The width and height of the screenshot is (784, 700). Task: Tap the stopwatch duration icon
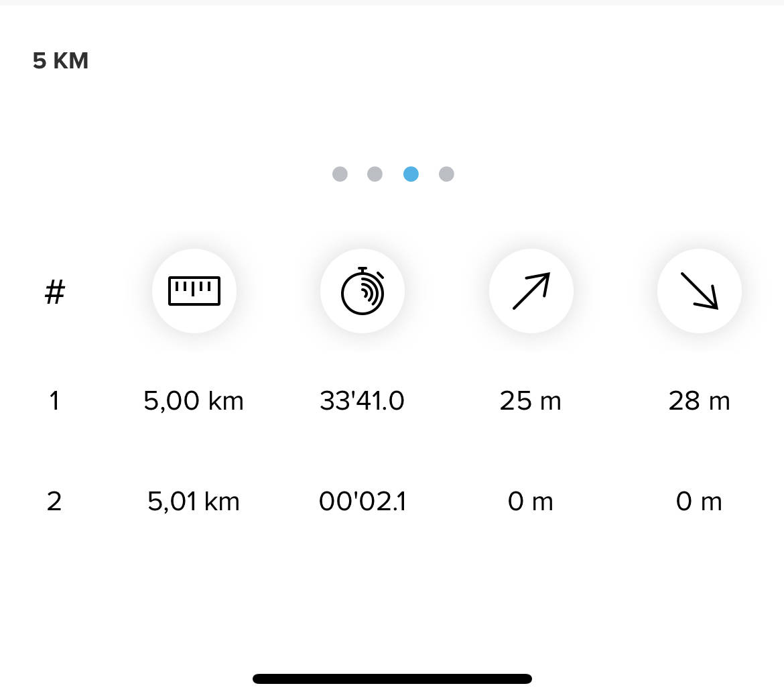(363, 291)
